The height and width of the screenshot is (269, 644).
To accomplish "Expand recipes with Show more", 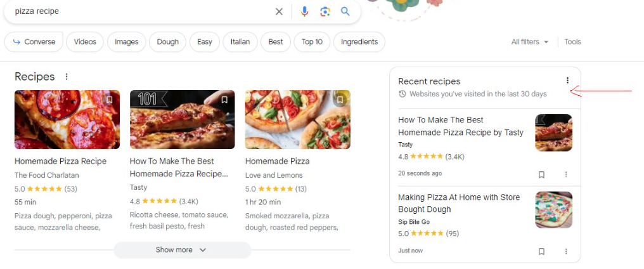I will (x=182, y=250).
